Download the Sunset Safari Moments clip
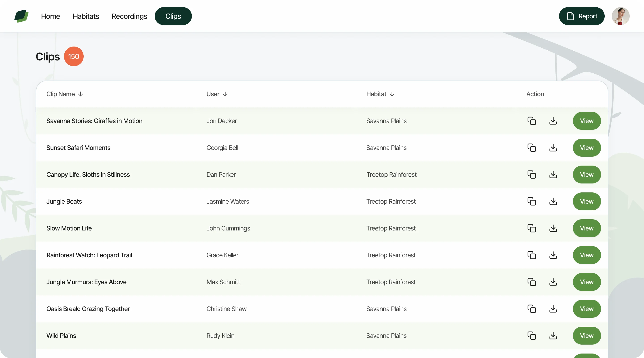The image size is (644, 358). tap(553, 148)
